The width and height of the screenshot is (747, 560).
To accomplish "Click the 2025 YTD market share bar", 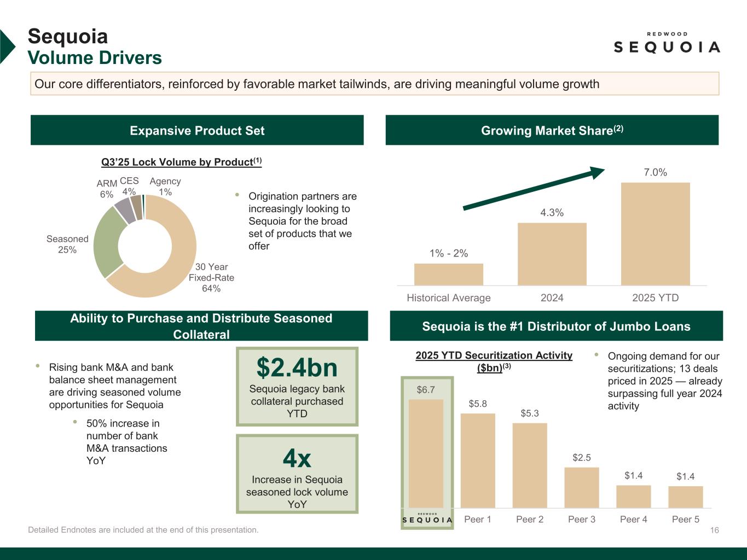I will coord(655,234).
